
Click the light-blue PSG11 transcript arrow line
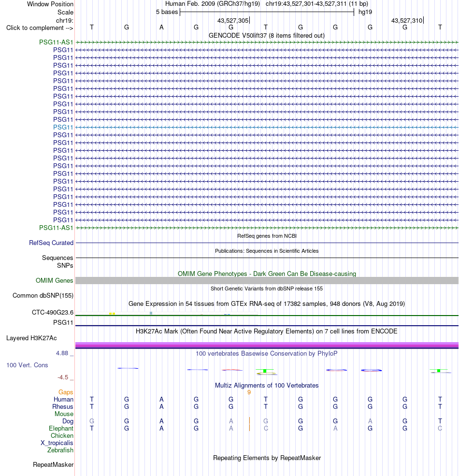point(267,127)
